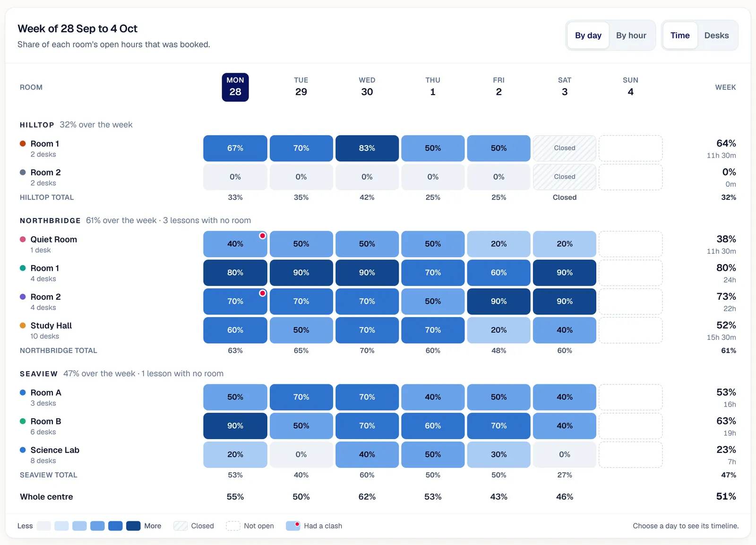Screen dimensions: 756x545
Task: Click the clash dot on Northbridge Room 2 Monday
Action: (262, 293)
